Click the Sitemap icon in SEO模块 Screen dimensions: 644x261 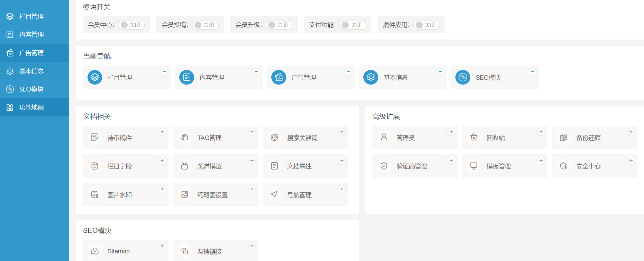(95, 251)
